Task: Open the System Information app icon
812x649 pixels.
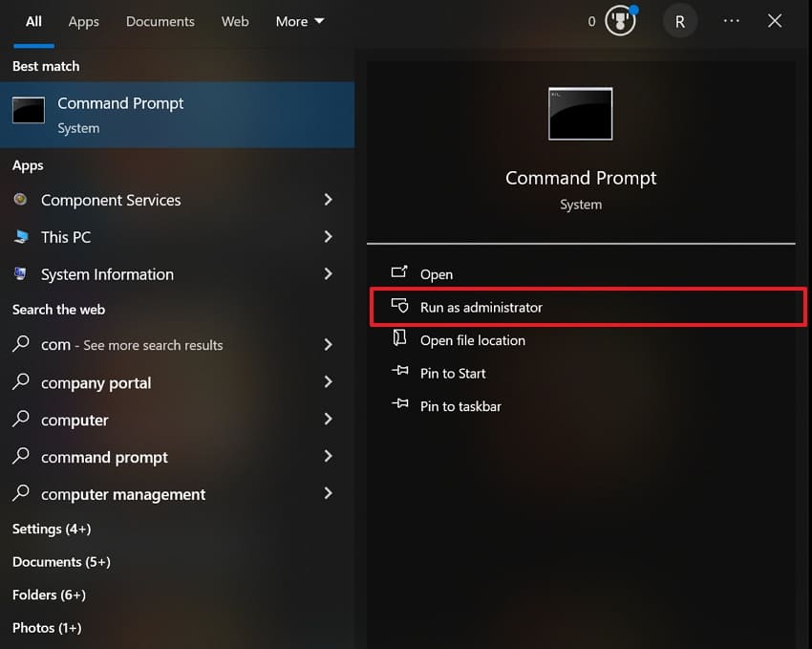Action: tap(21, 274)
